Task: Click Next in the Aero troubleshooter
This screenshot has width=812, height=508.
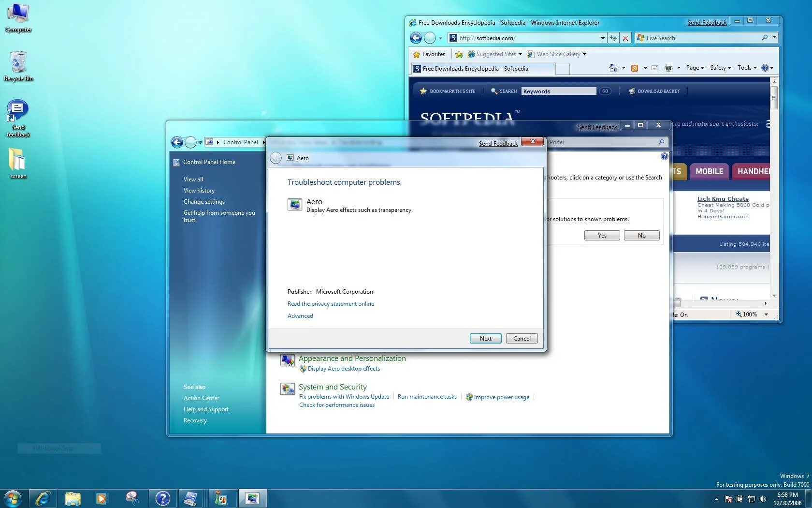Action: click(485, 339)
